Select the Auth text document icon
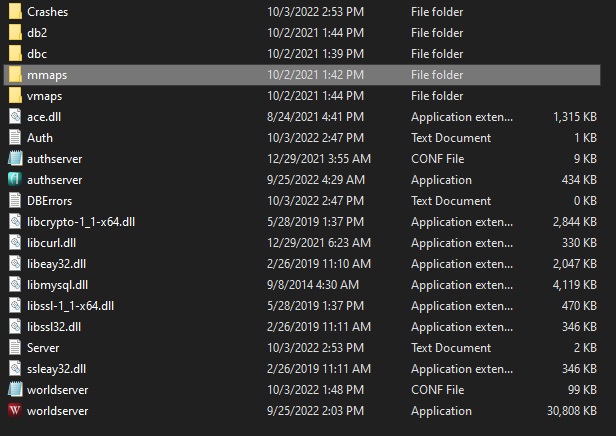This screenshot has height=436, width=616. (15, 137)
